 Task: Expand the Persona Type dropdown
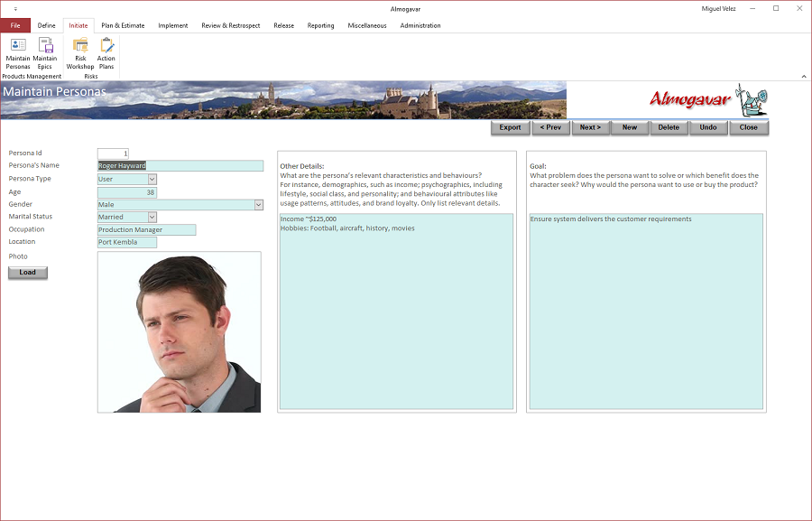[152, 179]
